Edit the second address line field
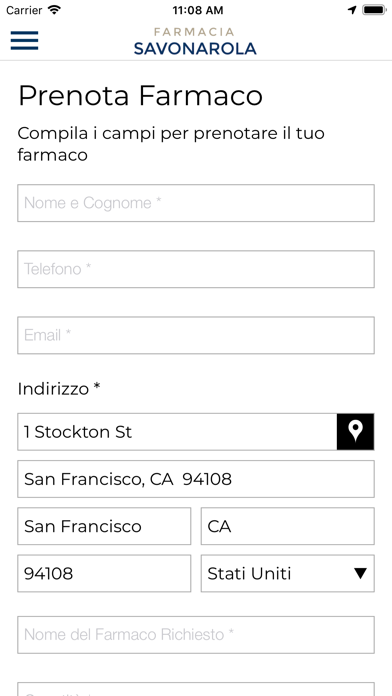 (196, 479)
